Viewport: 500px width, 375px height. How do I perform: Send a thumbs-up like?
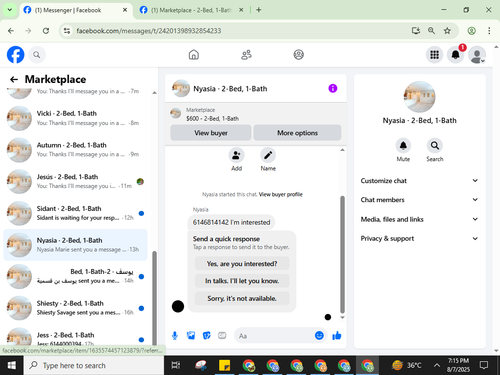(x=337, y=336)
